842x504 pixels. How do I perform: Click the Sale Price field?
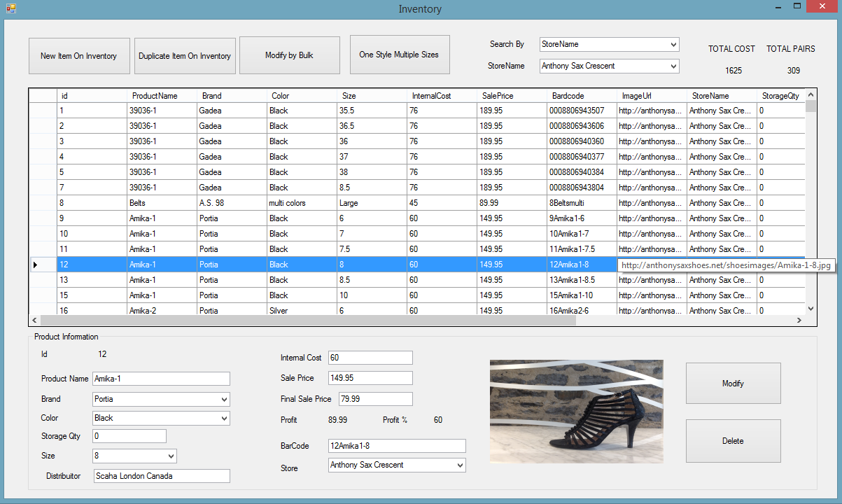(x=370, y=378)
